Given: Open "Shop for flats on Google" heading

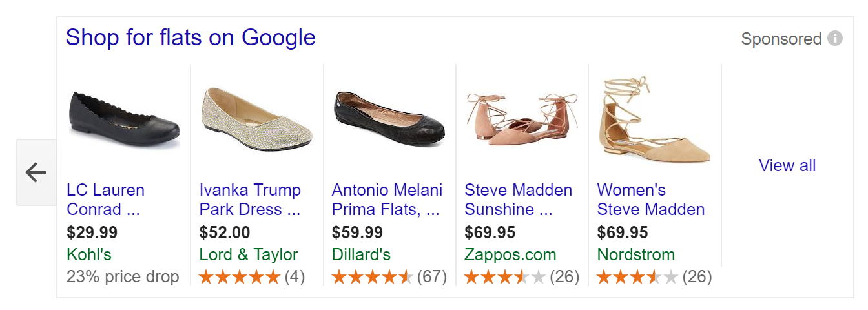Looking at the screenshot, I should (191, 37).
